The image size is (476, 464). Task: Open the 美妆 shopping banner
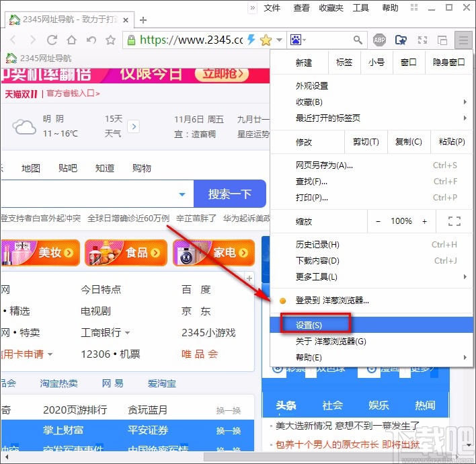[40, 253]
